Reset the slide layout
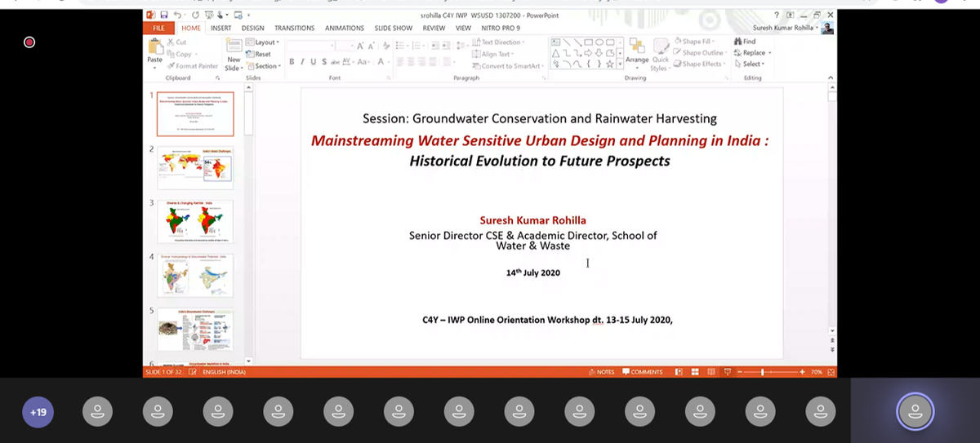The image size is (980, 443). pos(259,54)
